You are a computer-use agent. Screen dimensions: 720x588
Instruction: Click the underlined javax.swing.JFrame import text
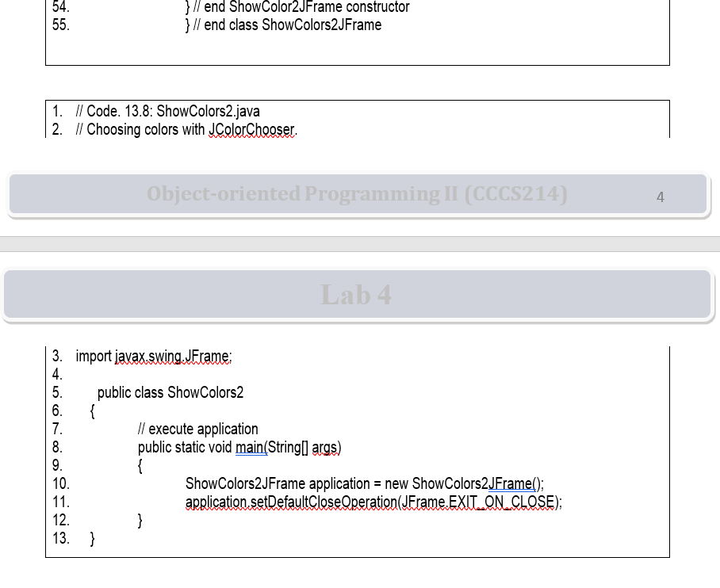173,356
